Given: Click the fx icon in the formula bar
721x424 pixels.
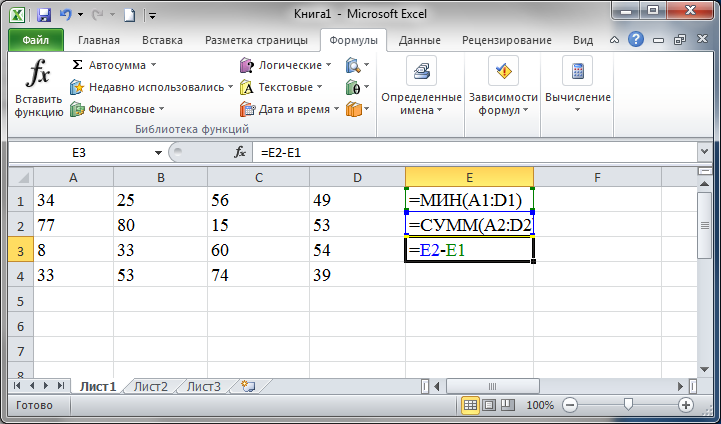Looking at the screenshot, I should 240,153.
